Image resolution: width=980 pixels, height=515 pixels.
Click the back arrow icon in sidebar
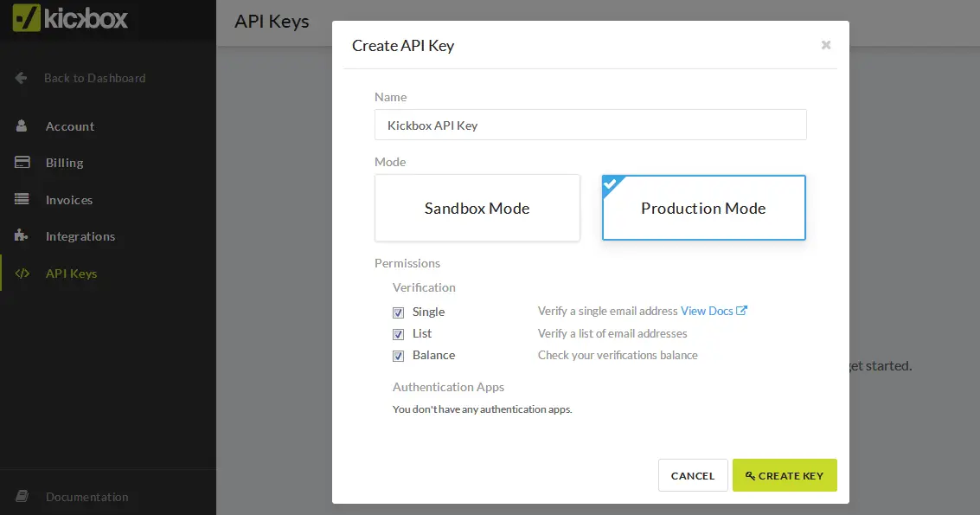pos(22,78)
